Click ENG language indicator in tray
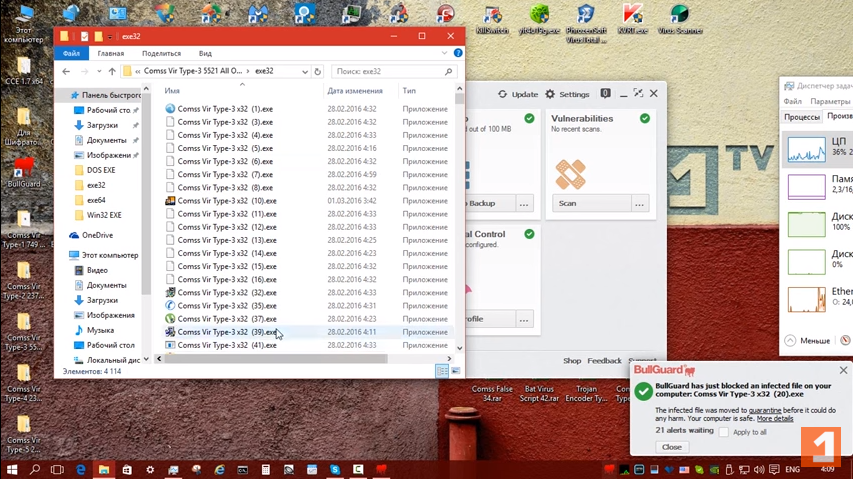The height and width of the screenshot is (480, 853). [x=793, y=469]
